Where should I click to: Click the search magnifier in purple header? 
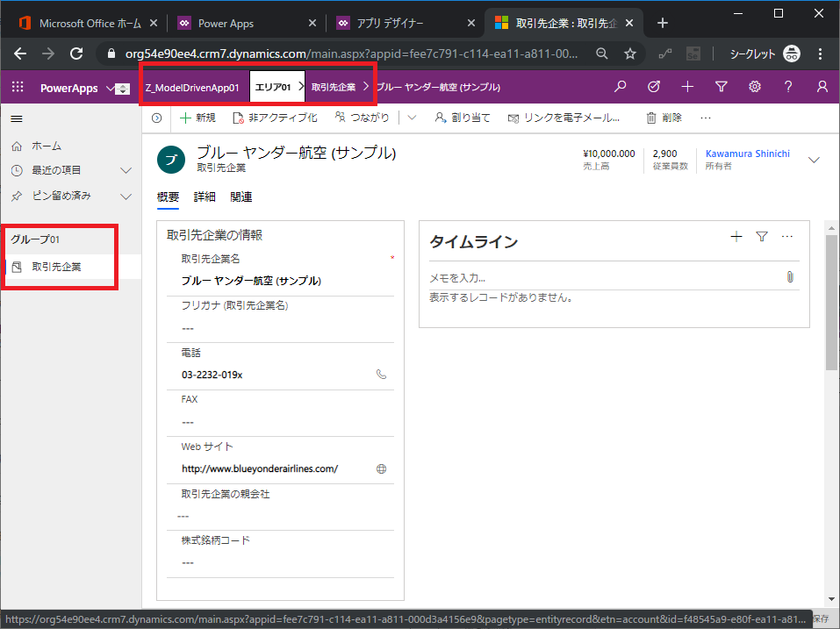(x=621, y=86)
